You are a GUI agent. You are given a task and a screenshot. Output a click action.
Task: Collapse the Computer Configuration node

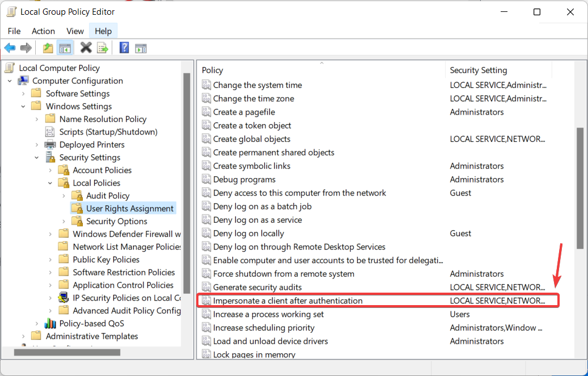(10, 81)
